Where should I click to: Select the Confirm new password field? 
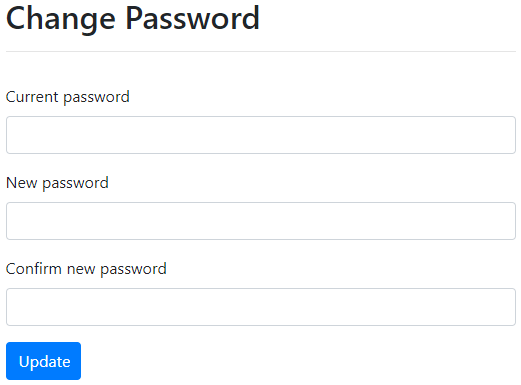261,307
